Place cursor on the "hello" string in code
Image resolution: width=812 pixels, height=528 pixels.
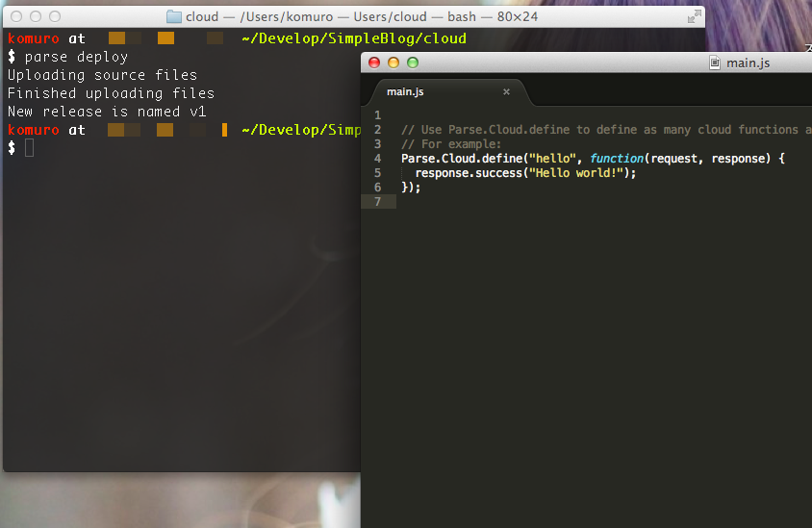(551, 159)
